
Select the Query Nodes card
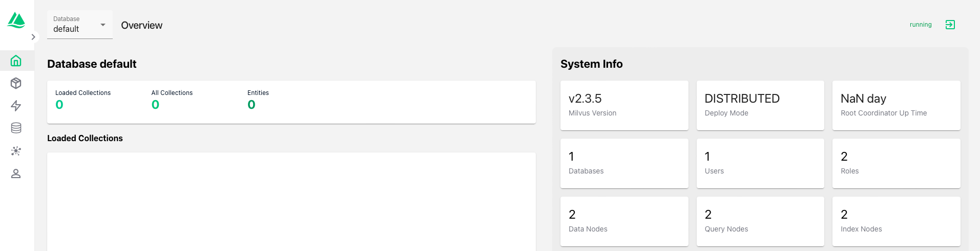coord(760,221)
